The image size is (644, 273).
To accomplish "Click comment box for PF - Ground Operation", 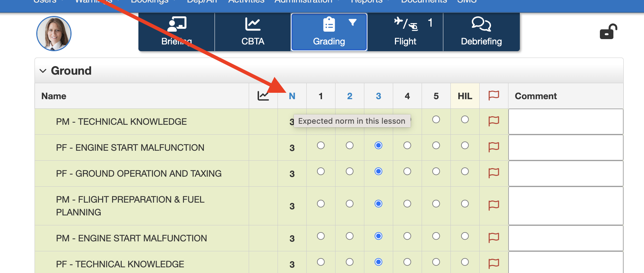I will click(x=565, y=173).
